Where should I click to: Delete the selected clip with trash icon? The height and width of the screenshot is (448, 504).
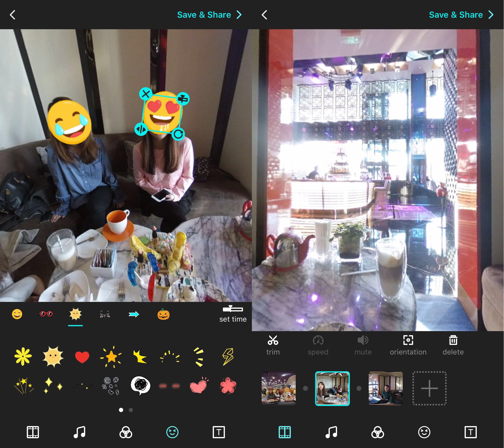point(453,345)
